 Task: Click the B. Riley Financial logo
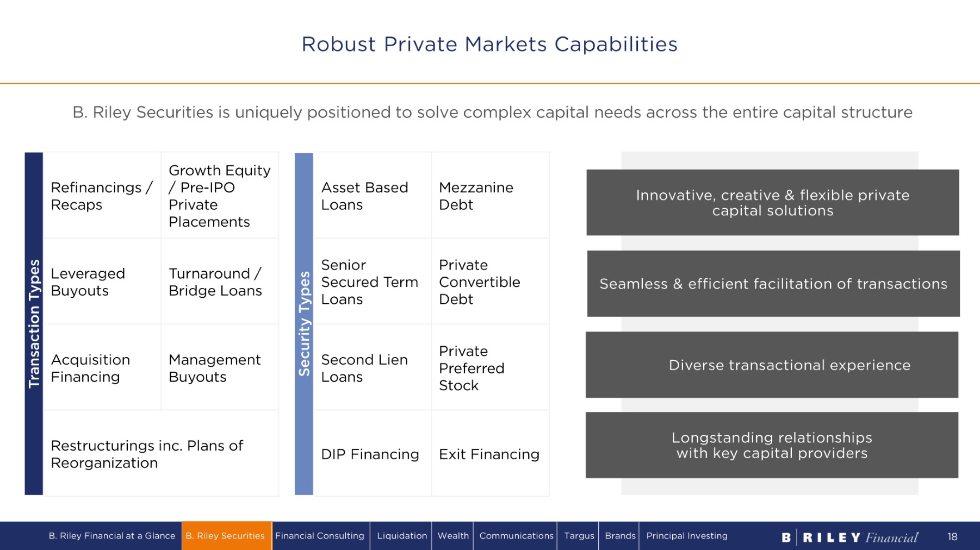pos(849,537)
